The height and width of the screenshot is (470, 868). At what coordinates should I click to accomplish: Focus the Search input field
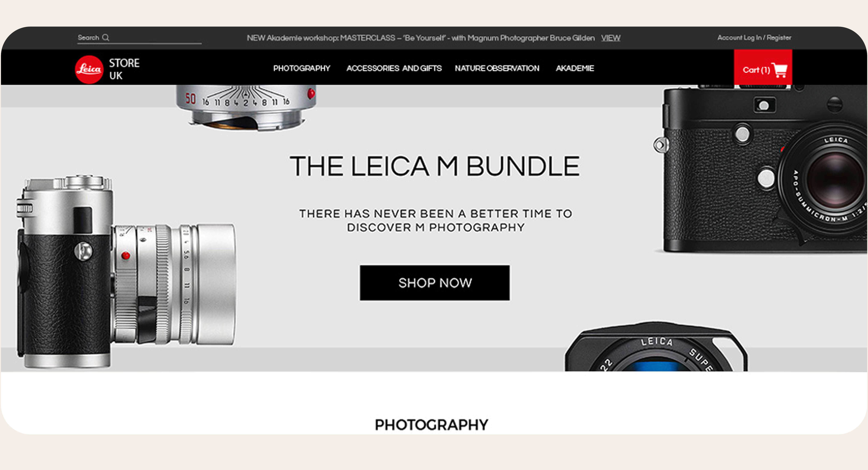pyautogui.click(x=139, y=38)
